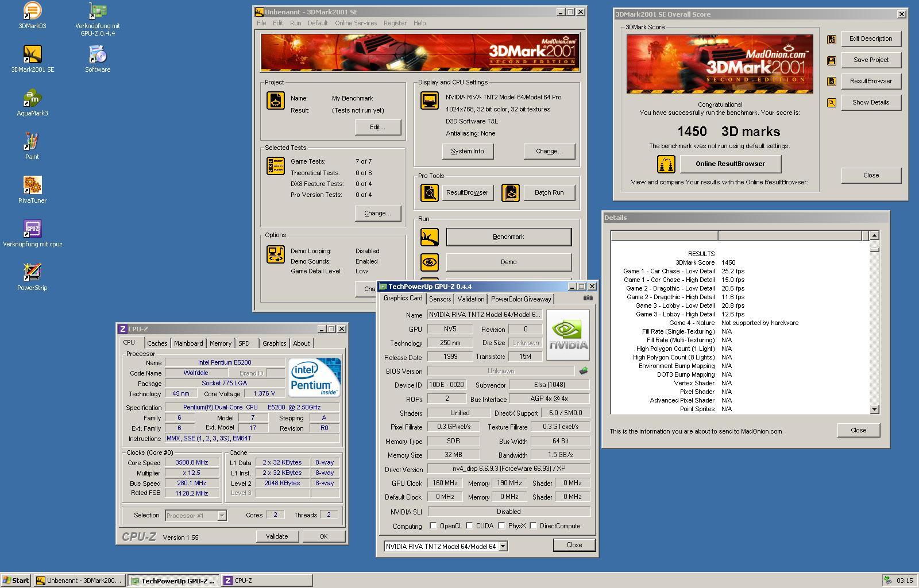The height and width of the screenshot is (588, 919).
Task: Open the Paint desktop shortcut
Action: (x=32, y=146)
